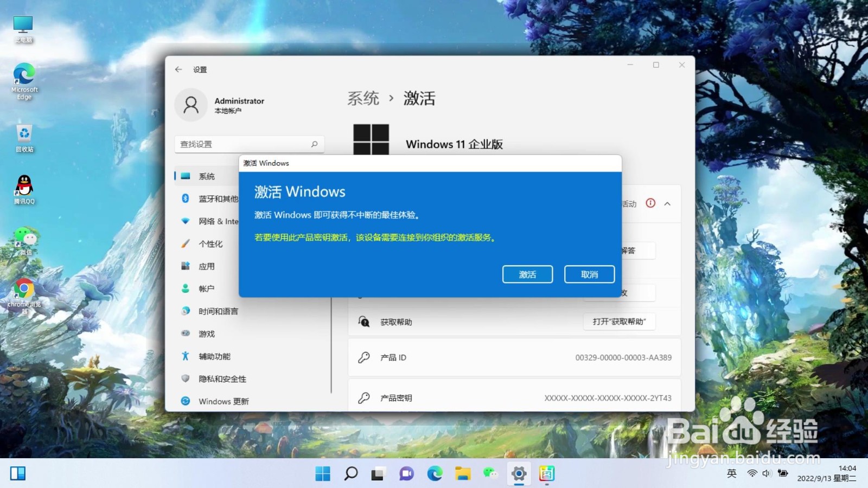Click the 隐私和安全性 shield icon
This screenshot has height=488, width=868.
[186, 378]
